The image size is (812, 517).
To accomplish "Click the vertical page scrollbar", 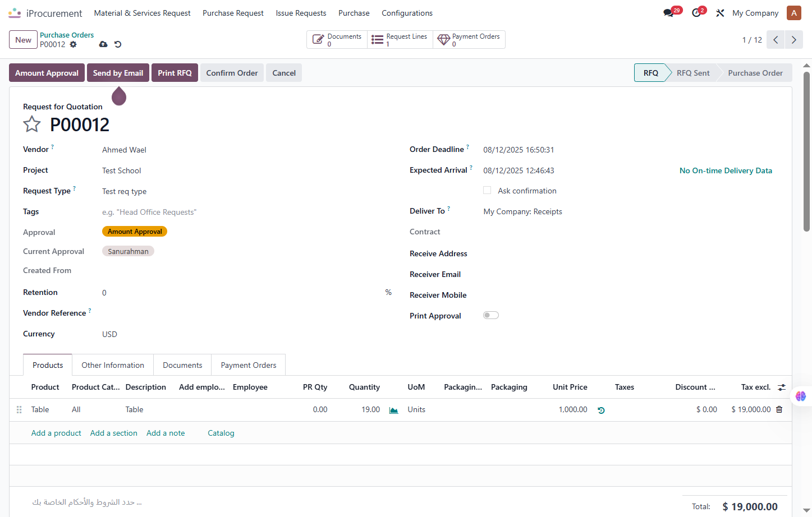I will [806, 151].
